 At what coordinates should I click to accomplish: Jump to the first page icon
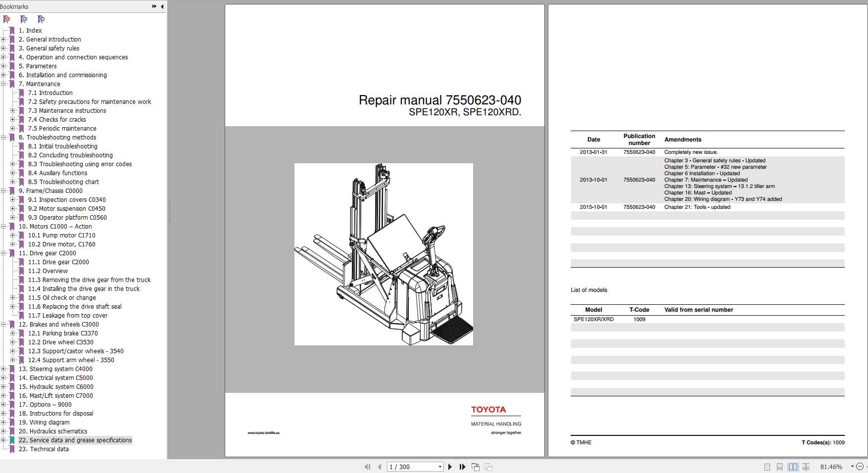point(367,467)
